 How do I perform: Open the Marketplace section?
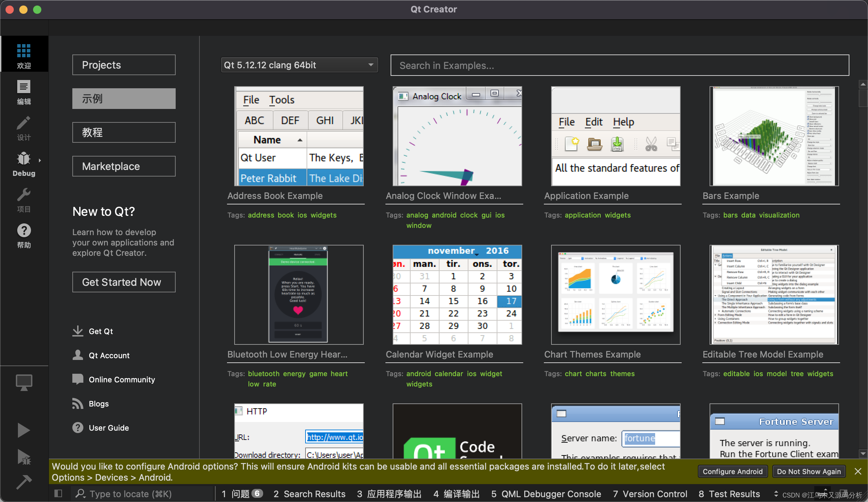(x=124, y=166)
